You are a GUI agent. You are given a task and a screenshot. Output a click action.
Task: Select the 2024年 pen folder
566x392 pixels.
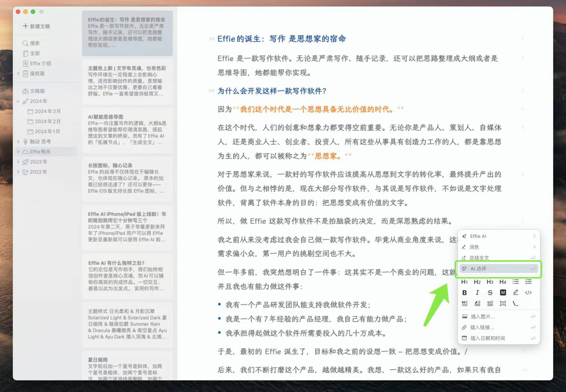pyautogui.click(x=35, y=101)
